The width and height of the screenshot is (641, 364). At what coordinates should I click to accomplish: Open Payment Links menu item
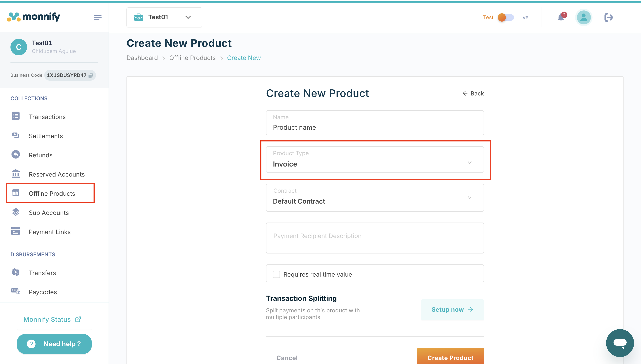point(49,232)
